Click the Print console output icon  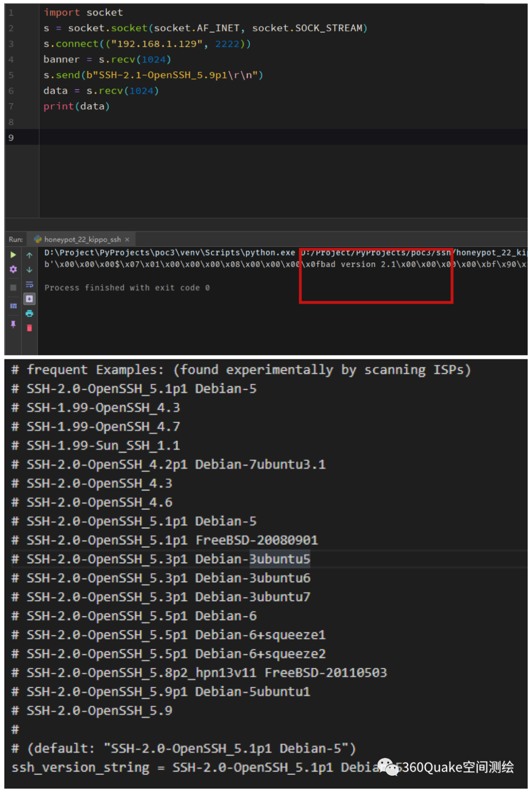coord(30,313)
